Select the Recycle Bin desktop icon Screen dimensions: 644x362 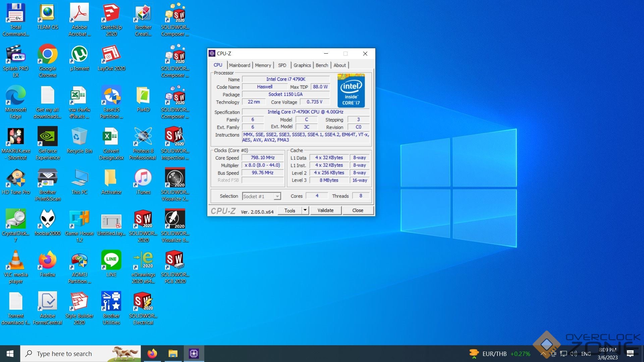[x=79, y=137]
